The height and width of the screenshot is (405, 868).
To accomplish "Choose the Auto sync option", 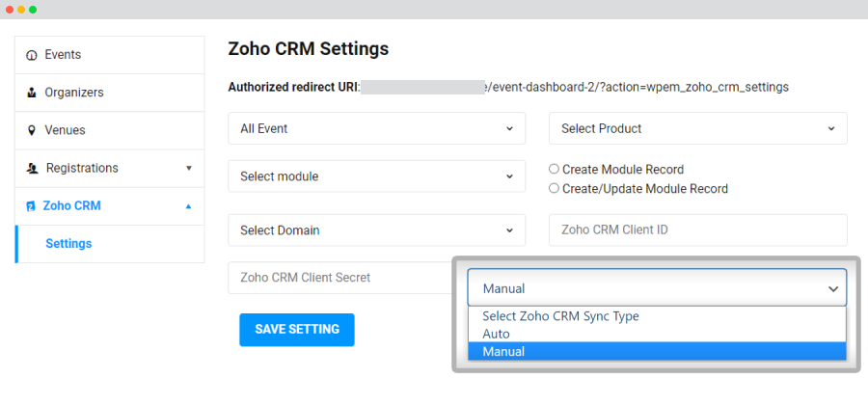I will click(657, 334).
